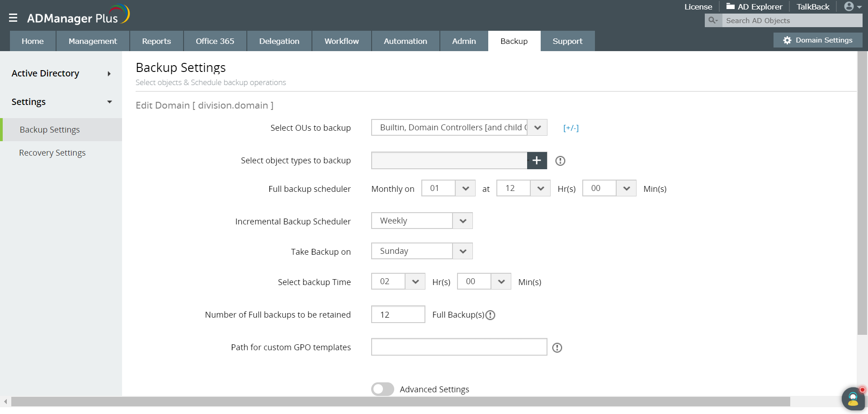Open the user account menu icon
868x414 pixels.
[853, 7]
